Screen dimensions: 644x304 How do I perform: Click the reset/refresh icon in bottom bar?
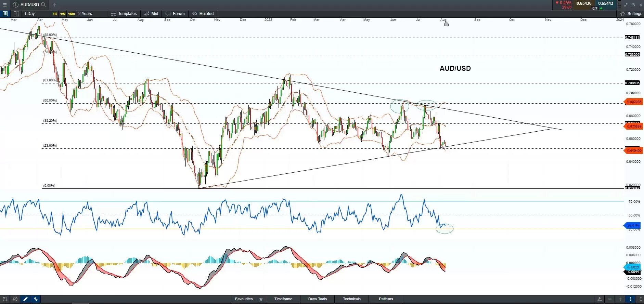tap(5, 299)
